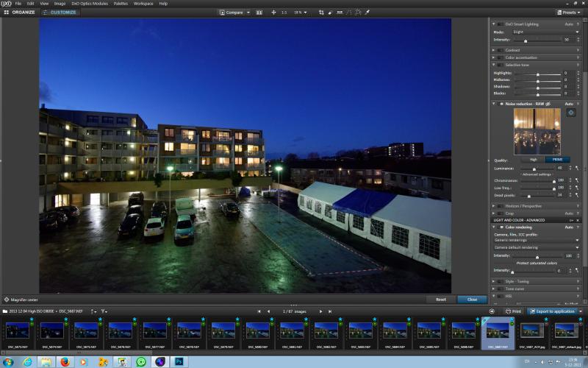Go to first image in browser

[x=259, y=311]
